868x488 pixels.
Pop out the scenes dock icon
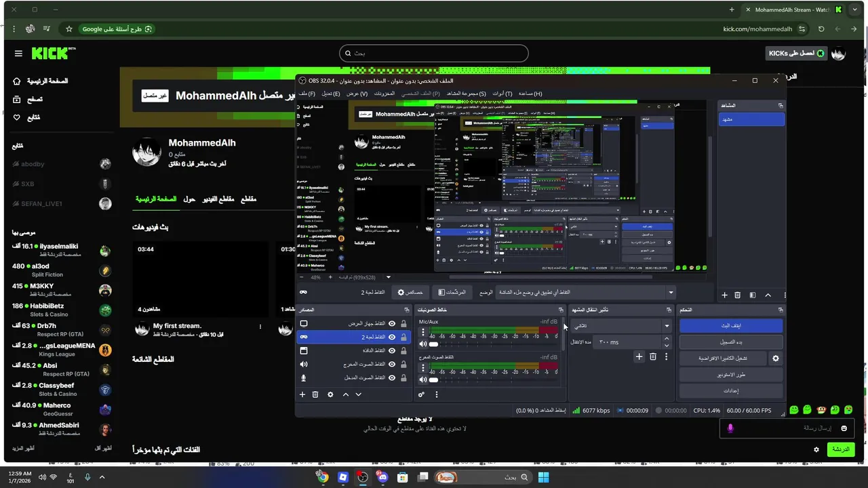click(x=781, y=106)
